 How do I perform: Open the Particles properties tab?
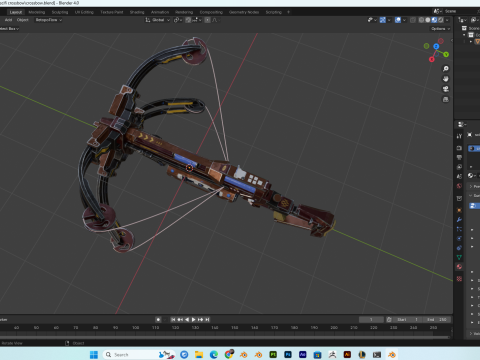(459, 229)
